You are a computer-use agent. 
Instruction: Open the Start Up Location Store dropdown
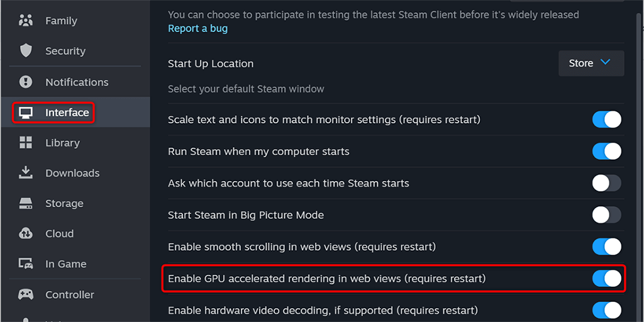(591, 64)
